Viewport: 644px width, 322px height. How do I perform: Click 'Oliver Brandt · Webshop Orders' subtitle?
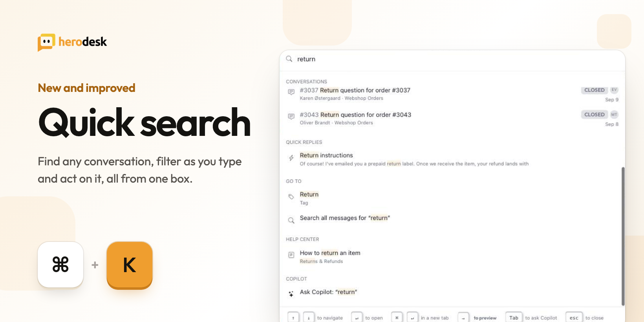coord(336,123)
